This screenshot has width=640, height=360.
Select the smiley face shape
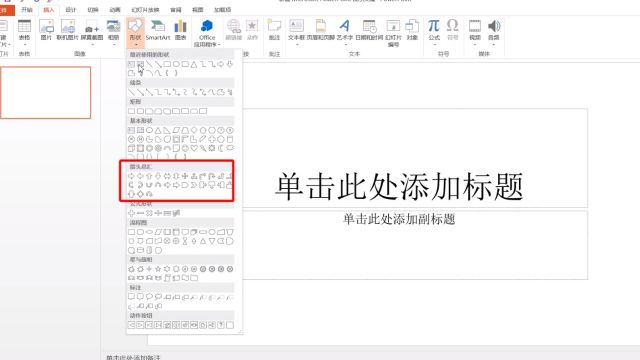185,148
